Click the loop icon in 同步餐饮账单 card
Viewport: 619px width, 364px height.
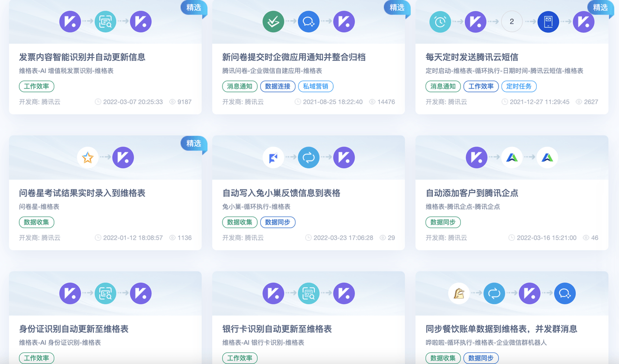[494, 293]
